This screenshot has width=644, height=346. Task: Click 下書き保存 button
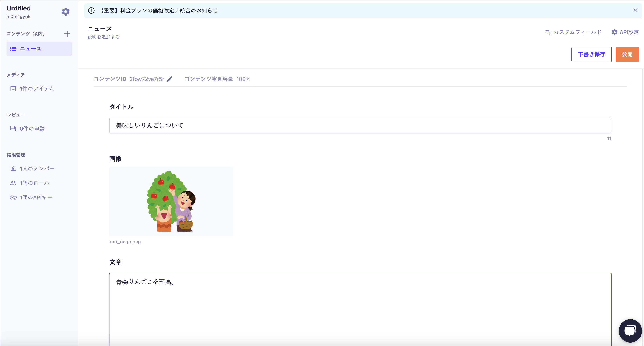(591, 54)
